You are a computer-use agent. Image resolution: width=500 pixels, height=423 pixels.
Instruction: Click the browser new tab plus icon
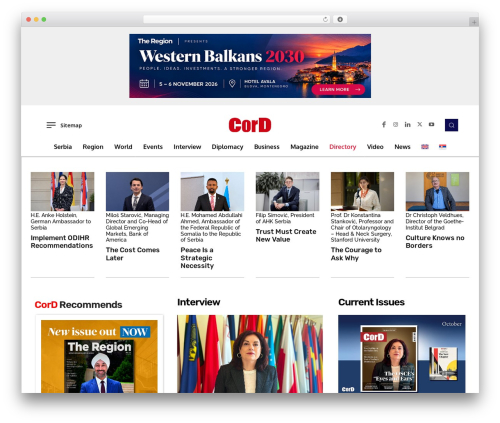pos(474,22)
